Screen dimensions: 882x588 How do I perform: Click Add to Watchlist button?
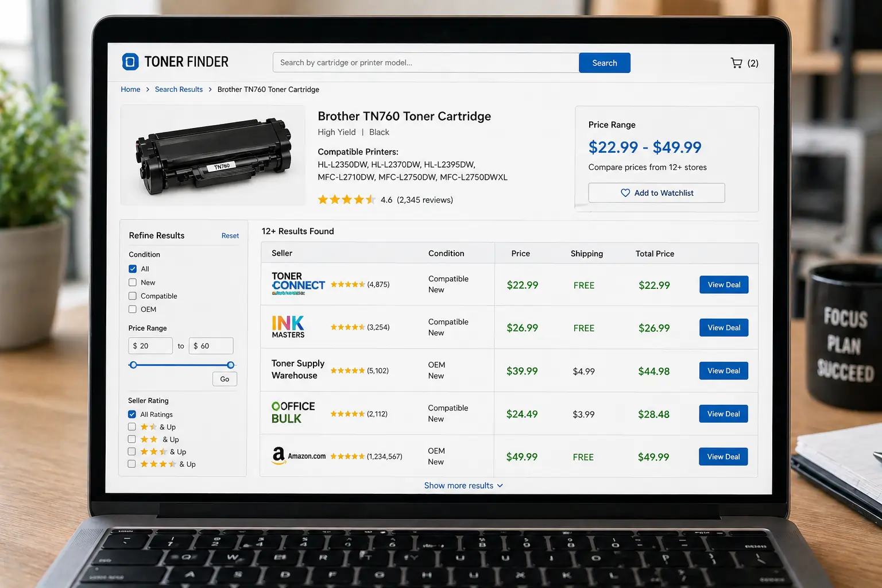tap(656, 193)
